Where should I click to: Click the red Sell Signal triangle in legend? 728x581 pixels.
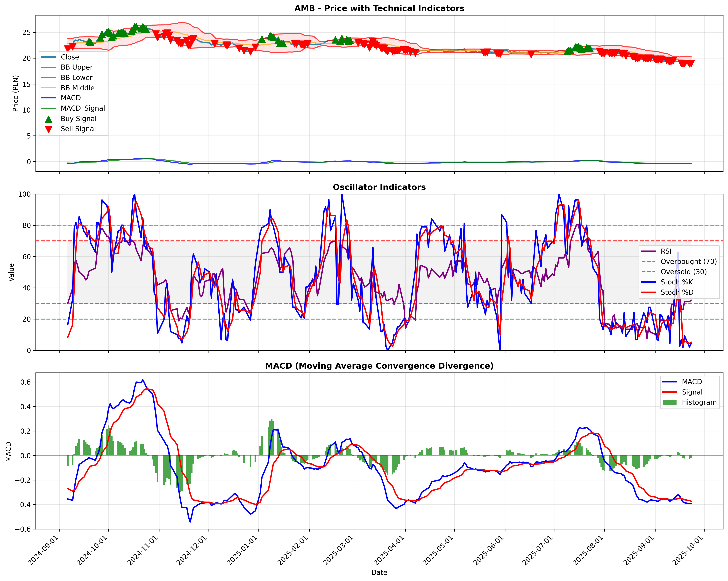49,129
